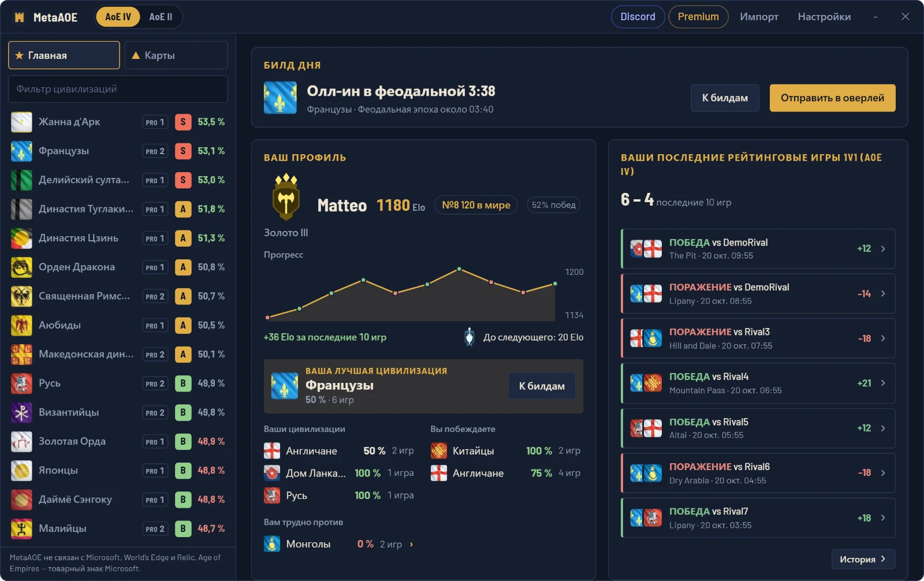
Task: Click the build of the day French flag
Action: 280,98
